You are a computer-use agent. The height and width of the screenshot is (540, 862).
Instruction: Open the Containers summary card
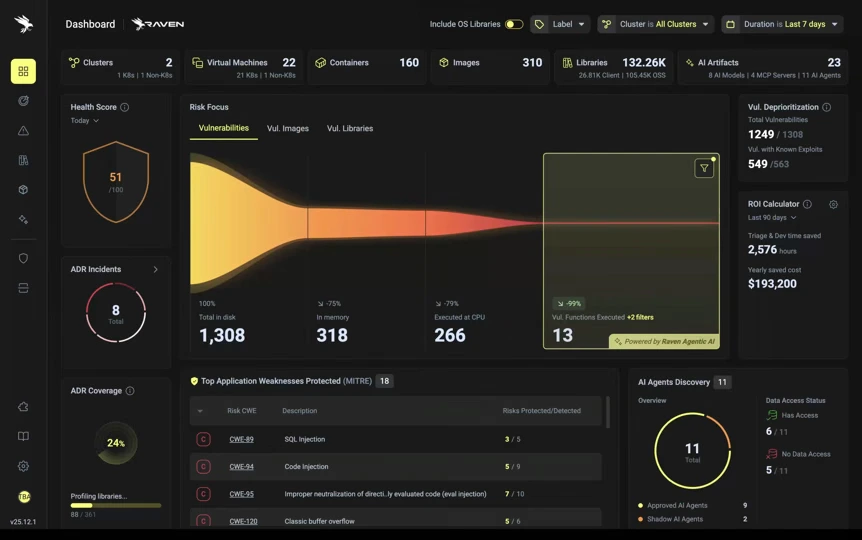(x=367, y=68)
